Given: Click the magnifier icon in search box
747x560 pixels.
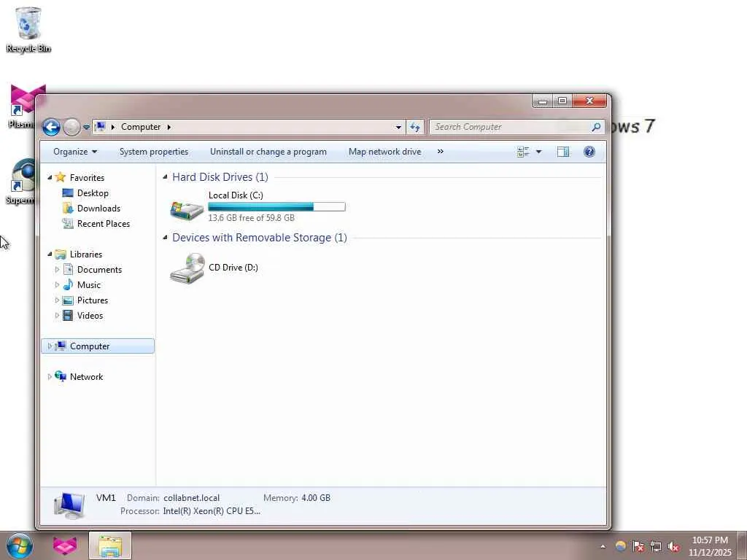Looking at the screenshot, I should pyautogui.click(x=596, y=127).
